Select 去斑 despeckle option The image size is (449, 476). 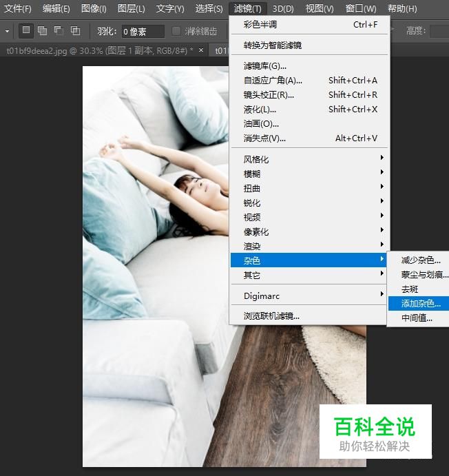click(x=419, y=289)
